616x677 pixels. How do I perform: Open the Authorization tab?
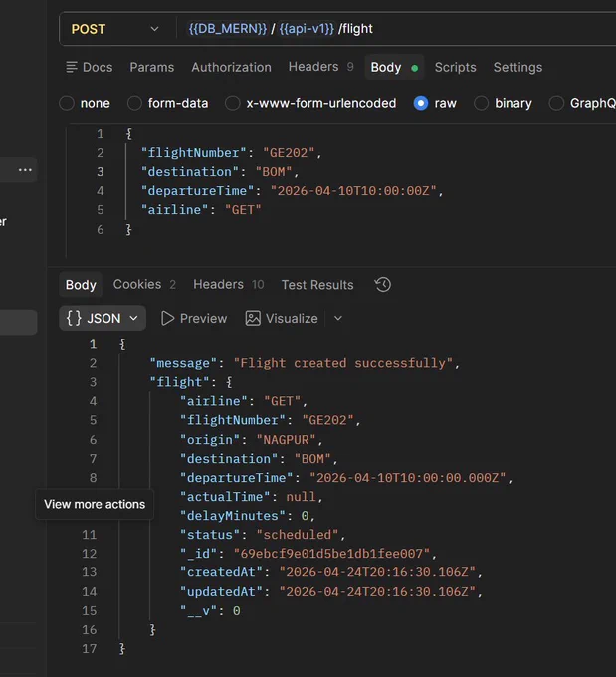(232, 67)
